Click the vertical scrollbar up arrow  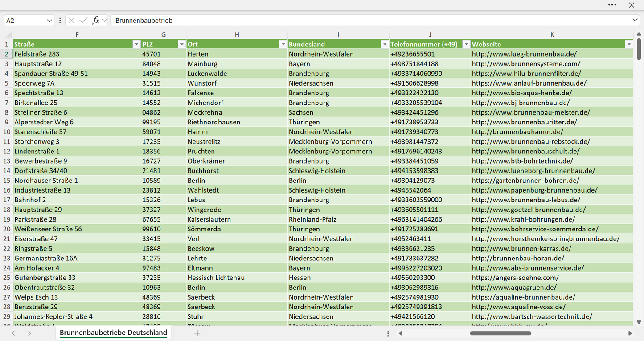(x=639, y=34)
